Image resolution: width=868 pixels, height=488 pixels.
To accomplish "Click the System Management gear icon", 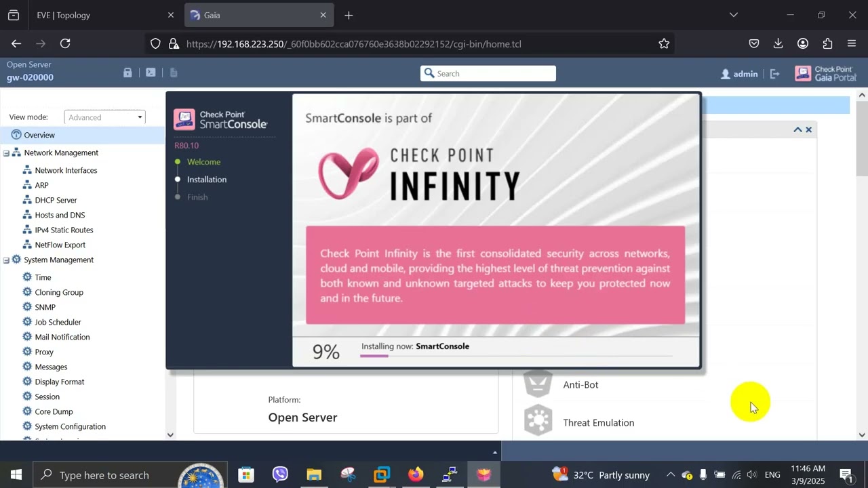I will (16, 260).
